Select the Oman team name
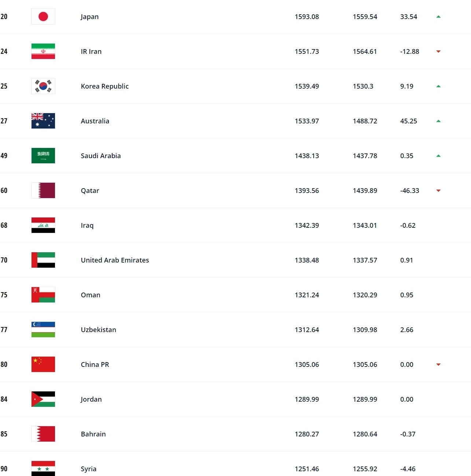This screenshot has width=471, height=476. coord(91,295)
